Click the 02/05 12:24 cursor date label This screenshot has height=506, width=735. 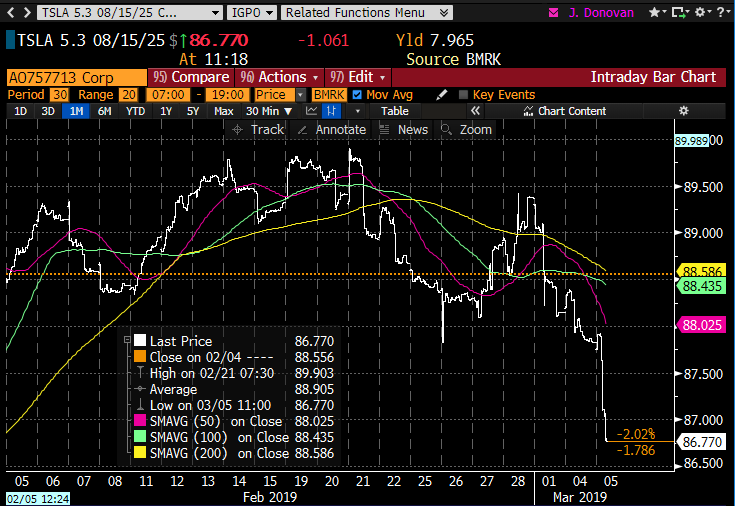click(x=38, y=498)
